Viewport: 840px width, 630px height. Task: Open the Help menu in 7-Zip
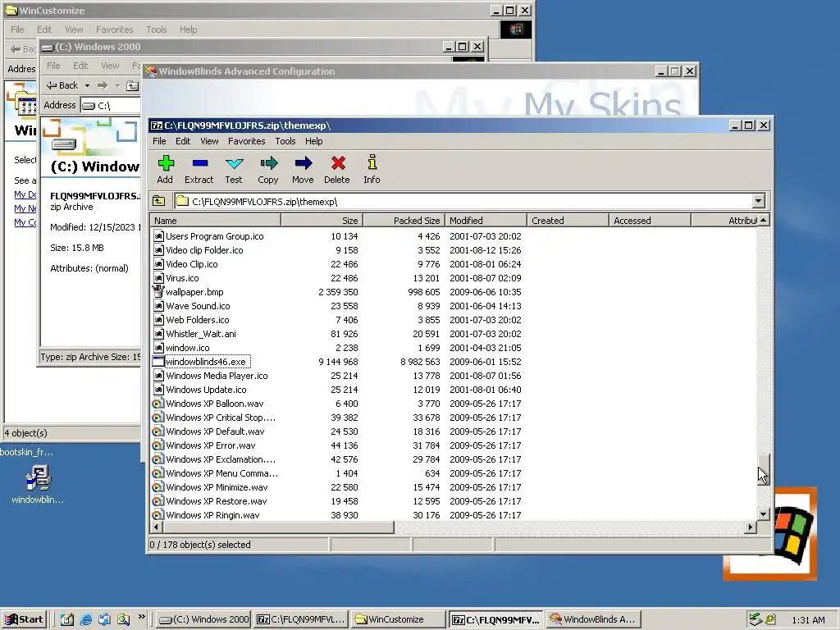(314, 141)
